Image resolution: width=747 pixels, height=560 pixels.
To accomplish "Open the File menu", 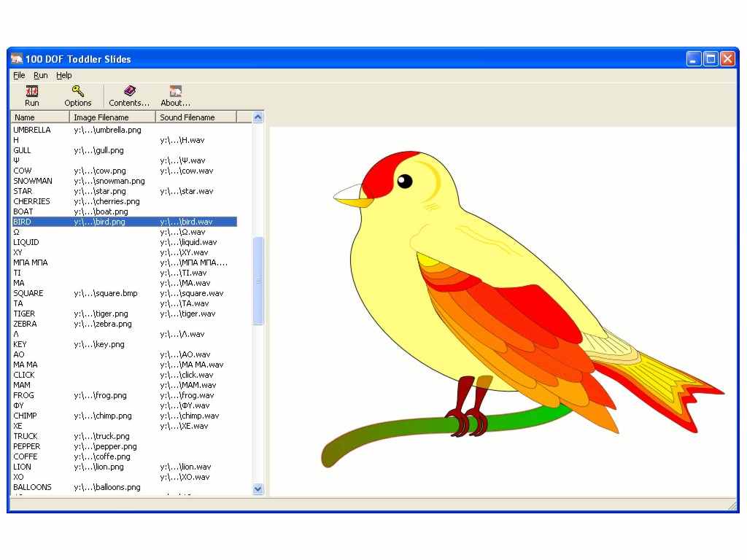I will click(x=19, y=75).
